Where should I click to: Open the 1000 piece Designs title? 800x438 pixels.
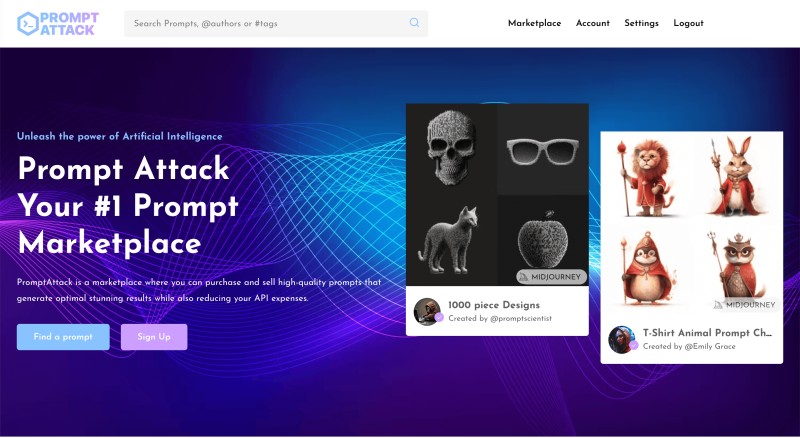[x=494, y=305]
